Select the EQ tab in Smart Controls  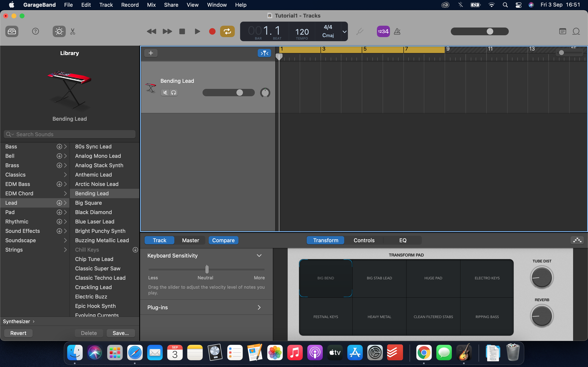402,240
